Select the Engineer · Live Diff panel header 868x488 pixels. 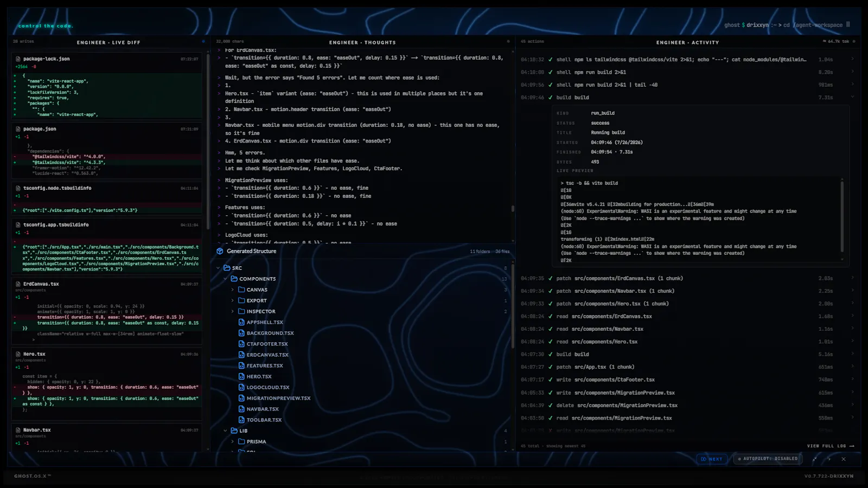click(108, 42)
